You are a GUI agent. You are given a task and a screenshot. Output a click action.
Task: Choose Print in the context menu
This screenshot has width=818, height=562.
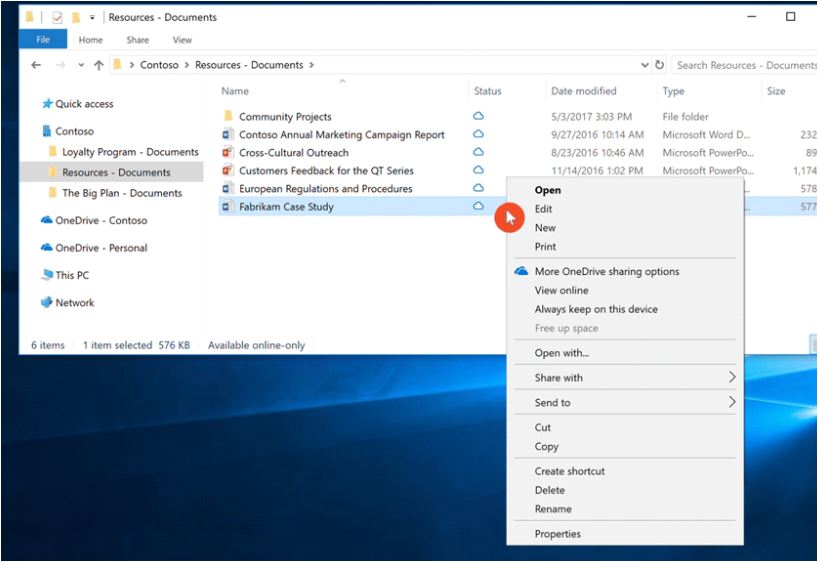tap(545, 247)
